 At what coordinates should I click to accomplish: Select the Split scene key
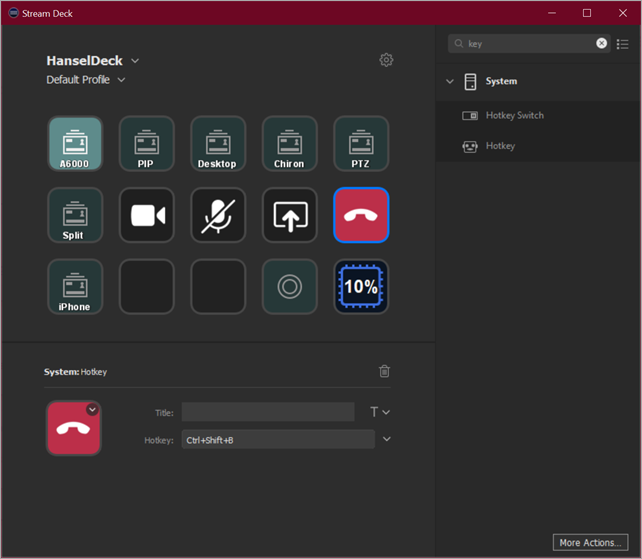(x=75, y=215)
